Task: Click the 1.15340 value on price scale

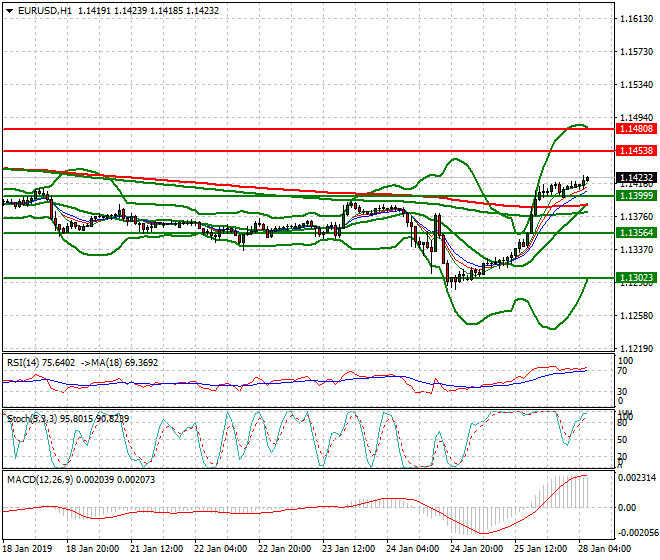Action: pyautogui.click(x=636, y=85)
